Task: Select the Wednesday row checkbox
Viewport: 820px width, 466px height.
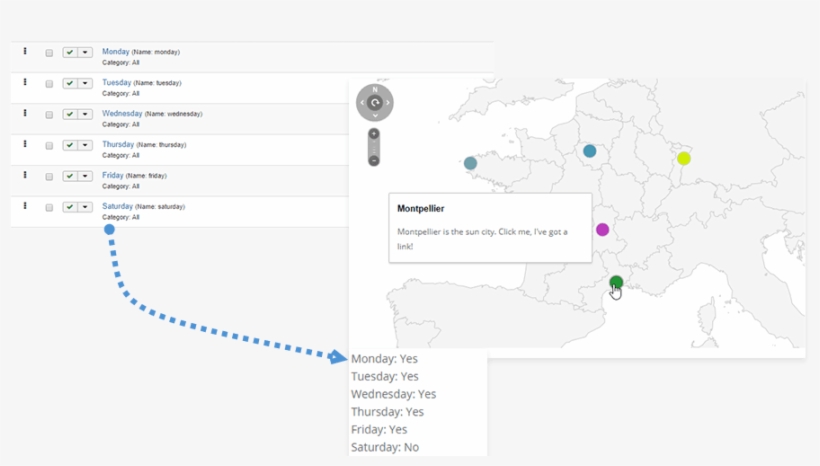Action: [x=49, y=115]
